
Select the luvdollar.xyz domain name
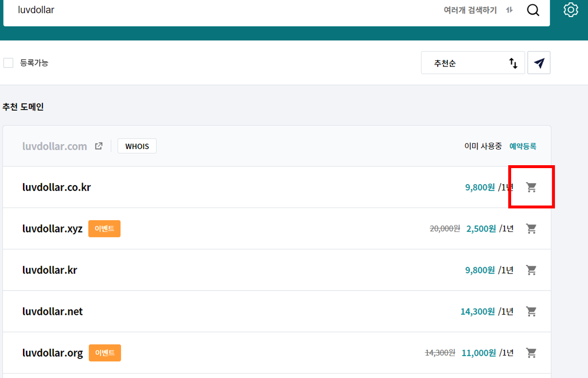tap(53, 228)
